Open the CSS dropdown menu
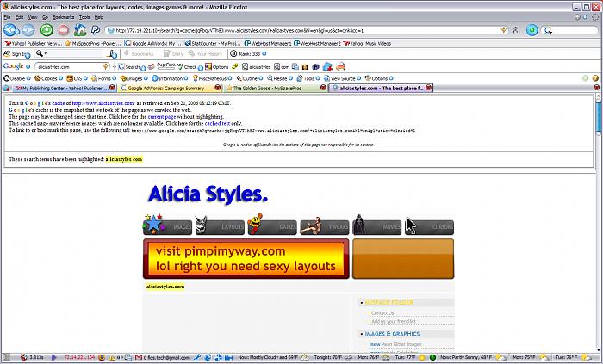The image size is (603, 364). (77, 78)
